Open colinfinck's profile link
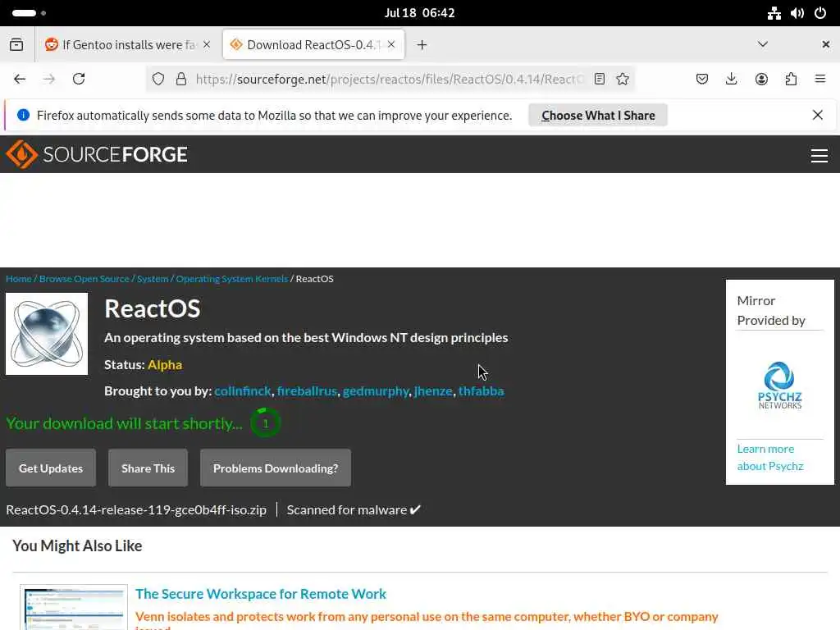This screenshot has height=630, width=840. (x=243, y=391)
